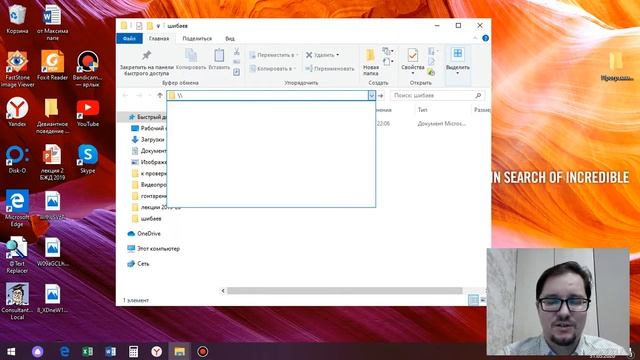This screenshot has height=360, width=640.
Task: Open quick access toolbar customize arrow
Action: (158, 26)
